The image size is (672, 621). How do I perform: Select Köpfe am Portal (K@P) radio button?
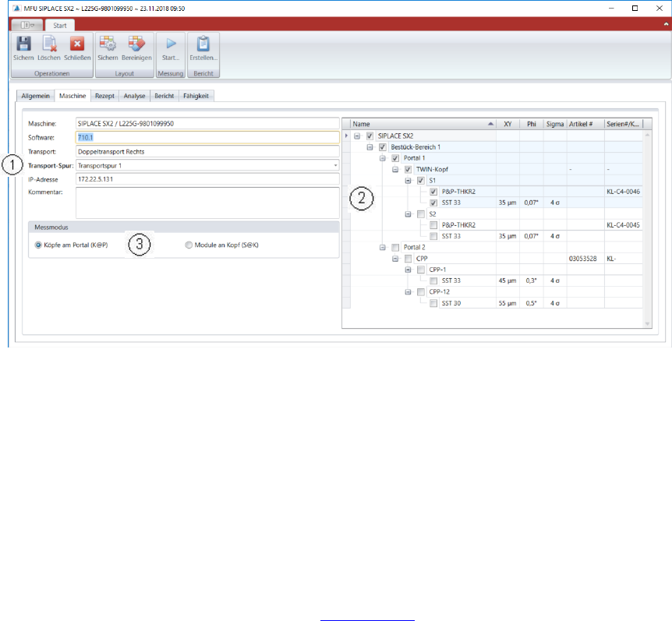point(38,245)
